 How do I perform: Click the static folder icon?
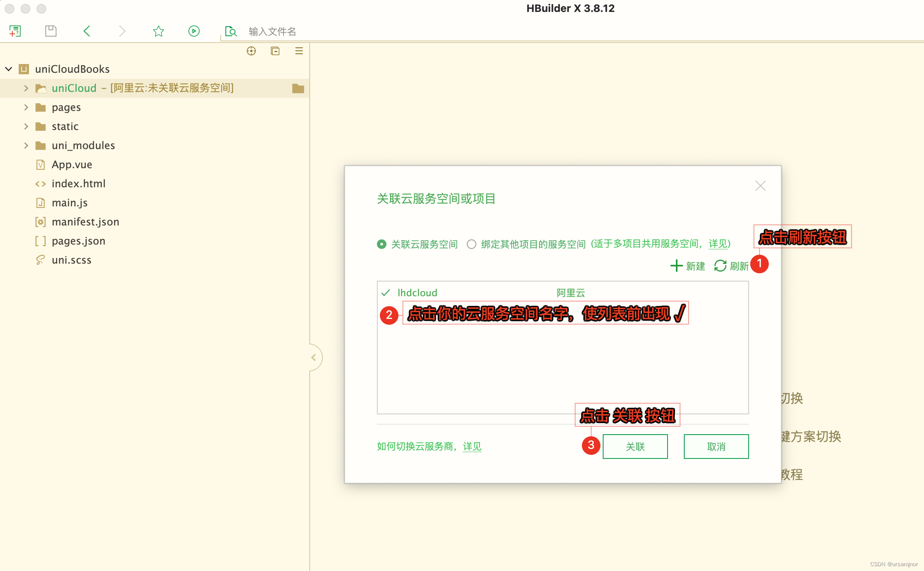coord(41,126)
